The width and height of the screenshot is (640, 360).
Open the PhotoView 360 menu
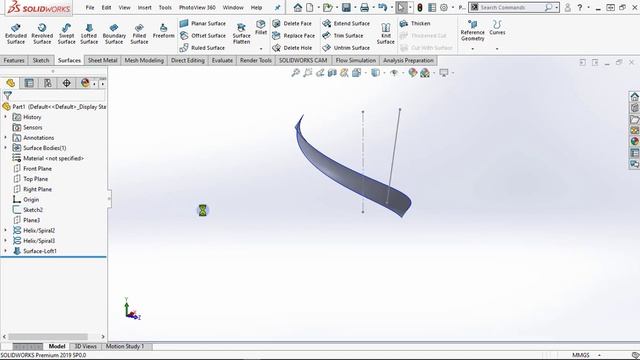(197, 7)
